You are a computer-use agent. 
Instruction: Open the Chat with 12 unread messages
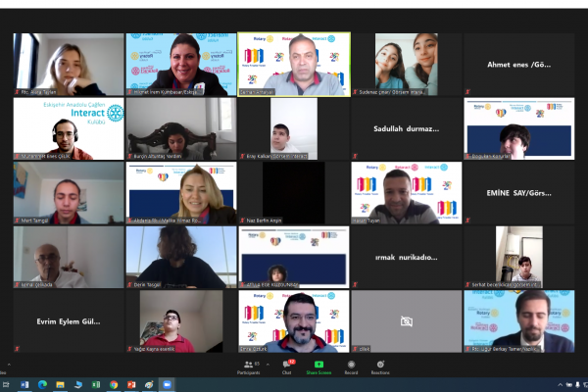(x=287, y=367)
